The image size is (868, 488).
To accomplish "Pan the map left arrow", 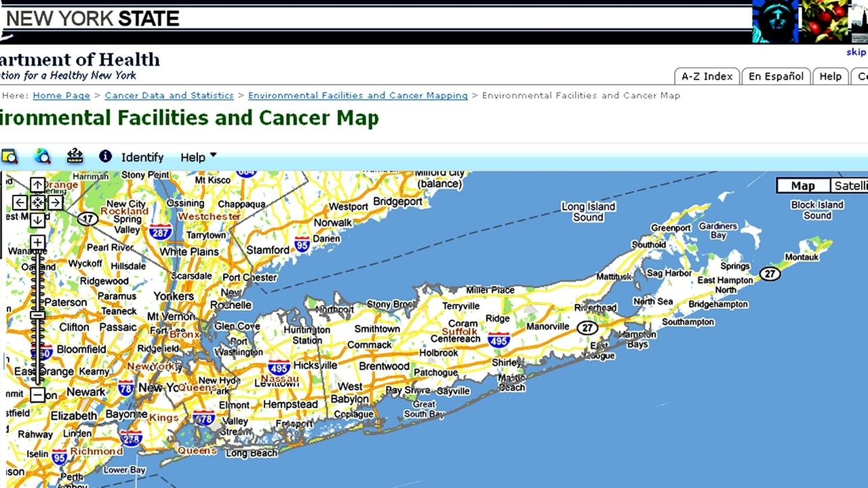I will (x=20, y=202).
